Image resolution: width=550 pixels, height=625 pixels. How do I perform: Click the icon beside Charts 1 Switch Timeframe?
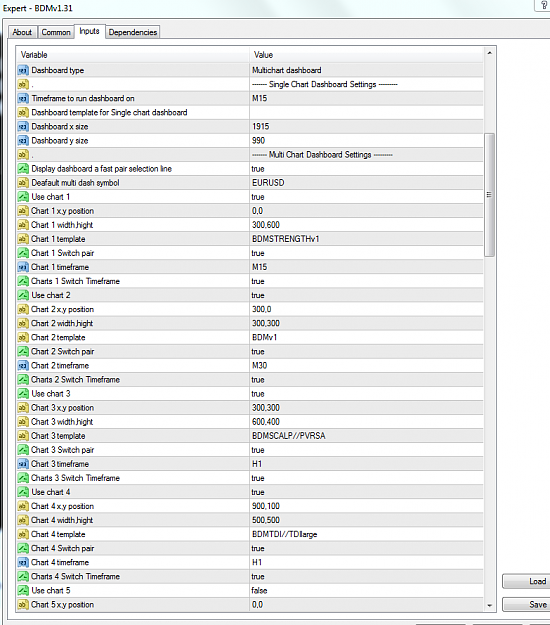pyautogui.click(x=23, y=281)
